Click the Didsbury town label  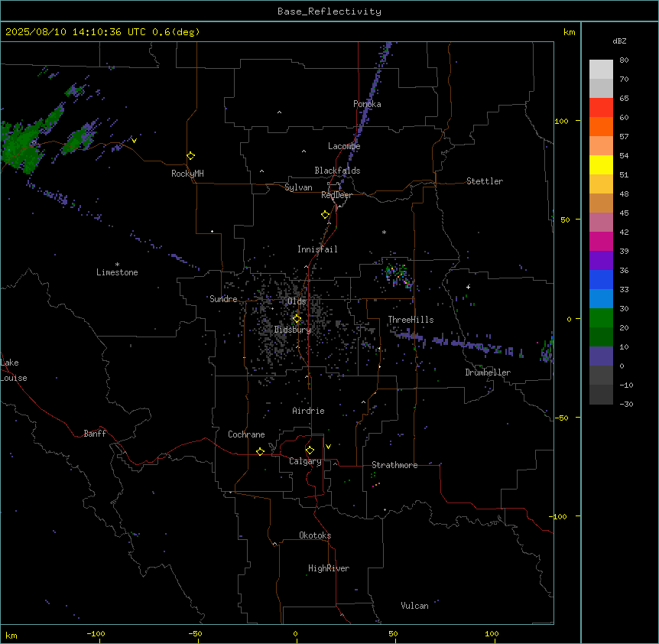click(293, 330)
